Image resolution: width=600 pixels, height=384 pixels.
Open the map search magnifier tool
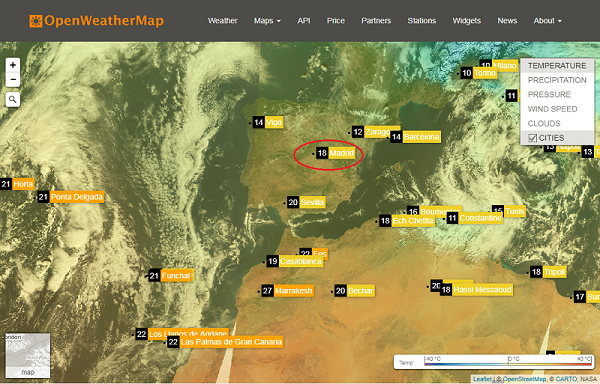tap(13, 99)
